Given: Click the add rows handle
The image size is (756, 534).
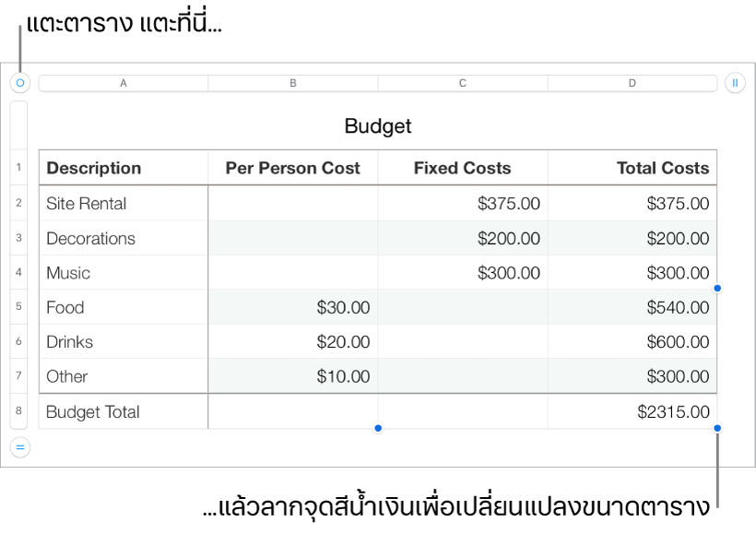Looking at the screenshot, I should [20, 448].
